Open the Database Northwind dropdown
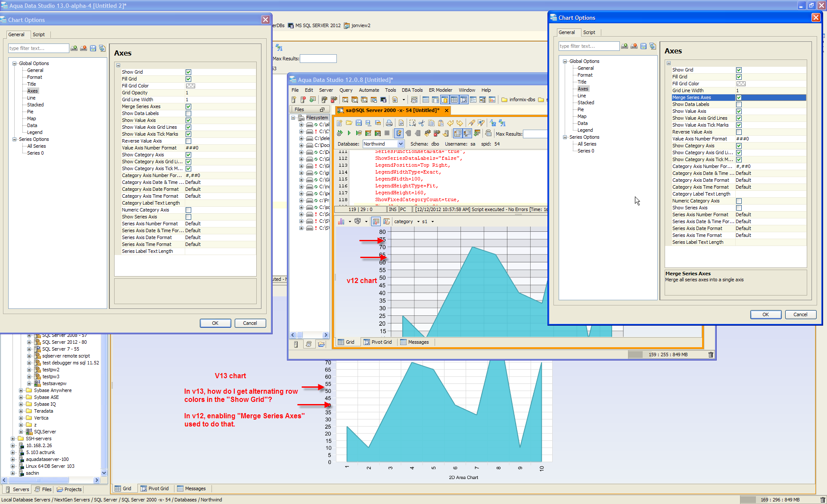827x504 pixels. click(x=401, y=144)
